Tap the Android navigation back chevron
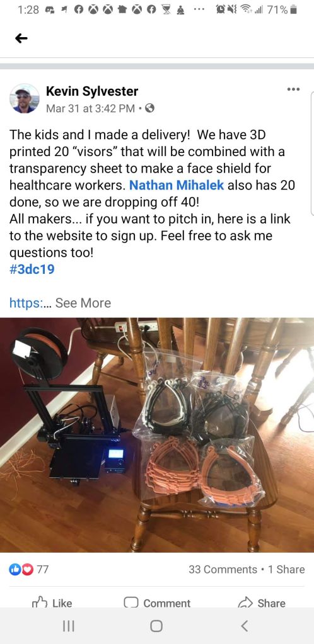The height and width of the screenshot is (644, 314). [244, 626]
